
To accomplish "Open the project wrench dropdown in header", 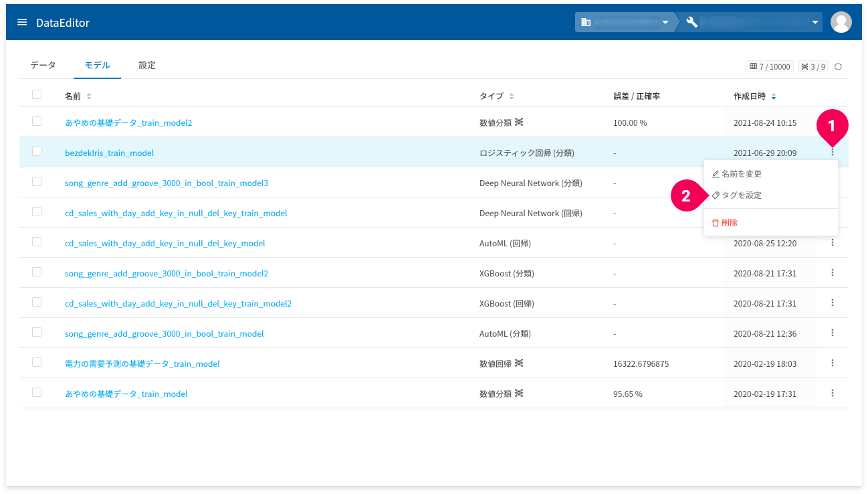I will pyautogui.click(x=752, y=22).
